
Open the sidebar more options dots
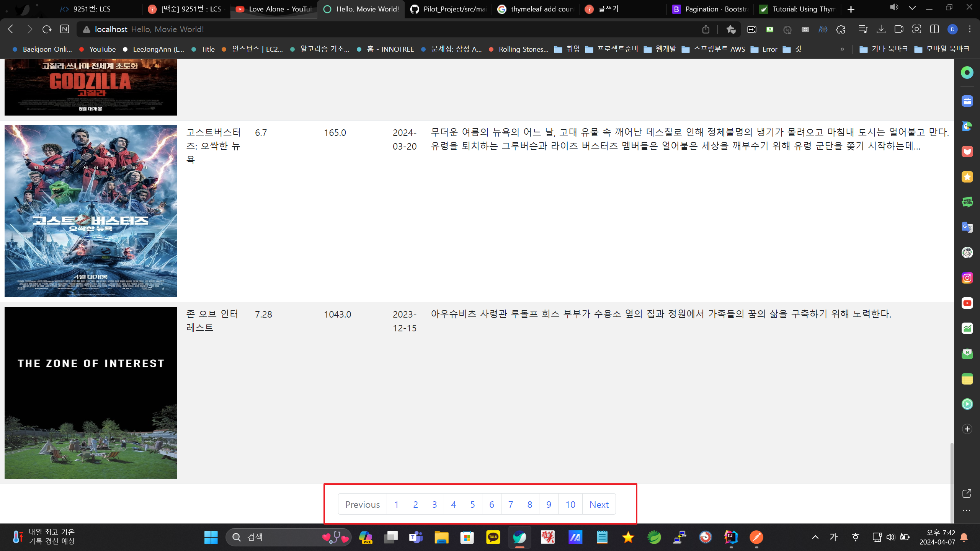coord(967,510)
